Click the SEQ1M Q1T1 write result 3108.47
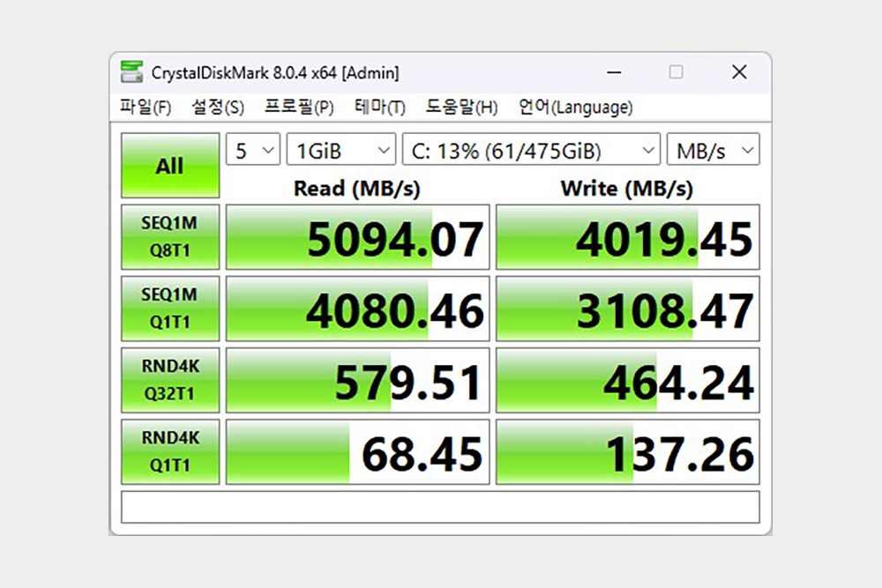 tap(628, 308)
